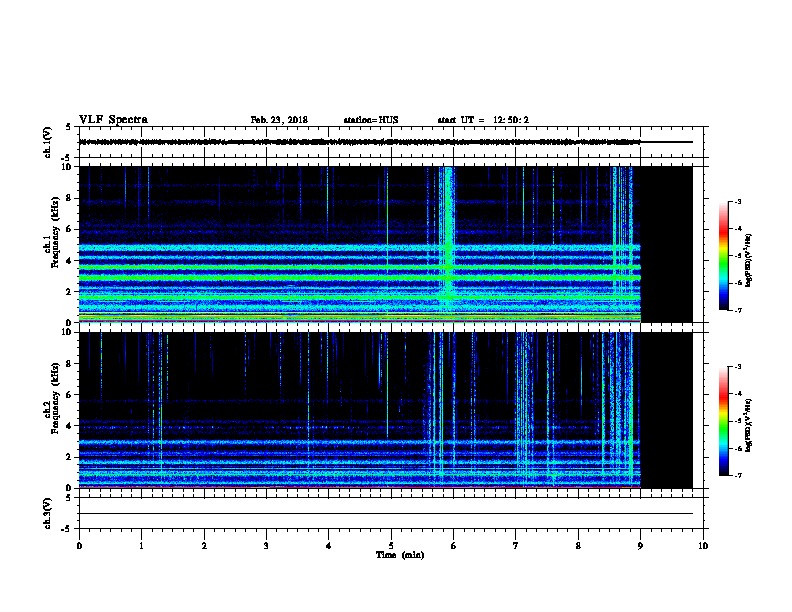
Task: Click the time axis tick label "2"
Action: (204, 545)
